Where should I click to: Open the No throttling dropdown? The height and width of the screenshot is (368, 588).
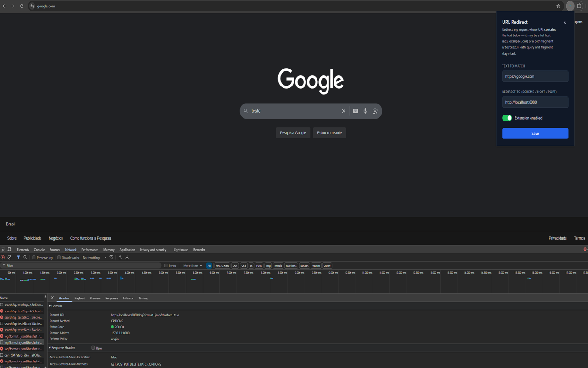point(94,258)
